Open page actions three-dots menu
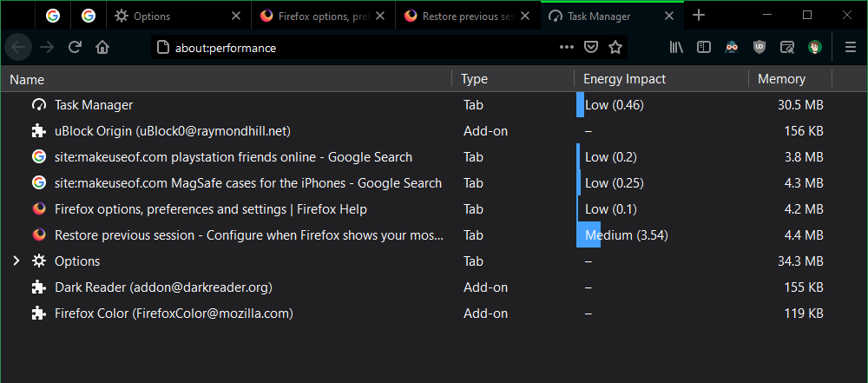 tap(566, 48)
